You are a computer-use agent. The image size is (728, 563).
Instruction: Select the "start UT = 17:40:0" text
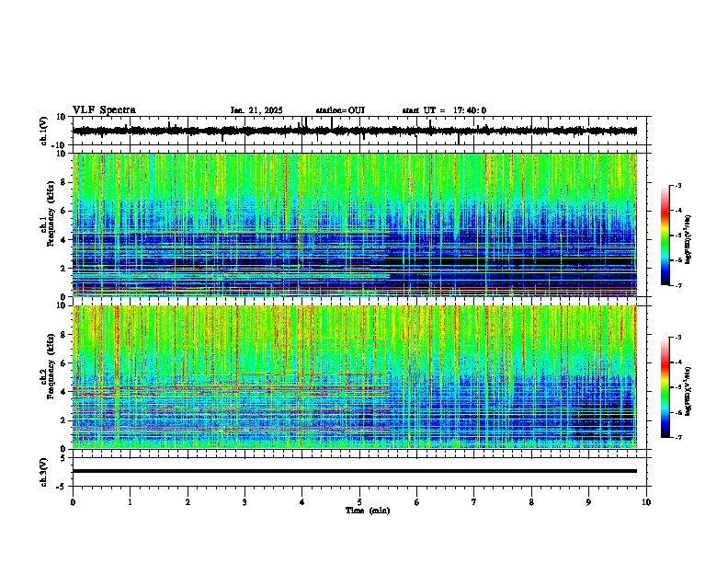(444, 110)
